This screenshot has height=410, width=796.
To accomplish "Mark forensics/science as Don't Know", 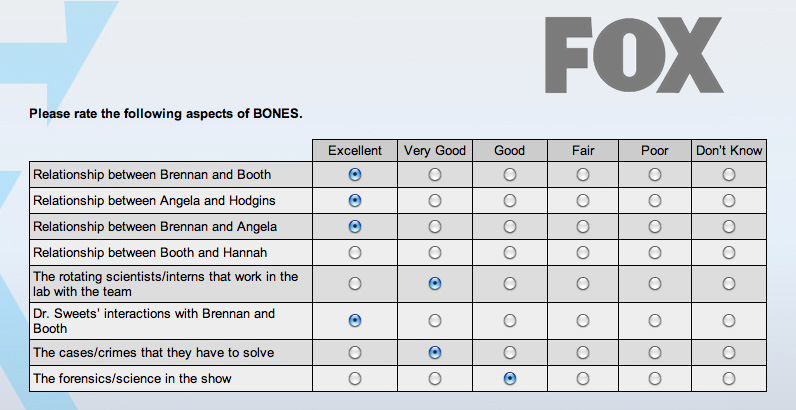I will click(729, 379).
